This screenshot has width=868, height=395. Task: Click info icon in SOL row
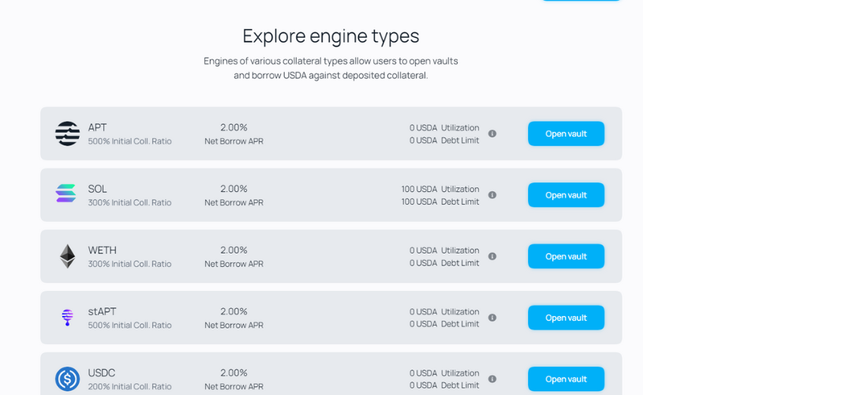(492, 195)
